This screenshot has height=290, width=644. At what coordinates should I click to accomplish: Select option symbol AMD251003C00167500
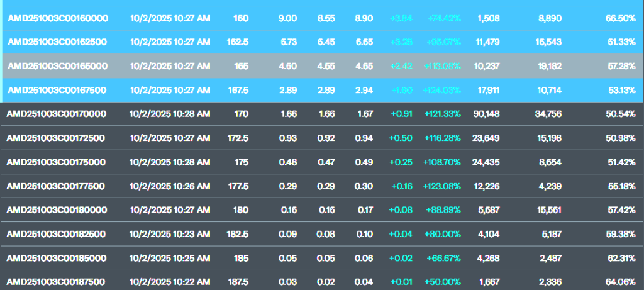point(57,90)
